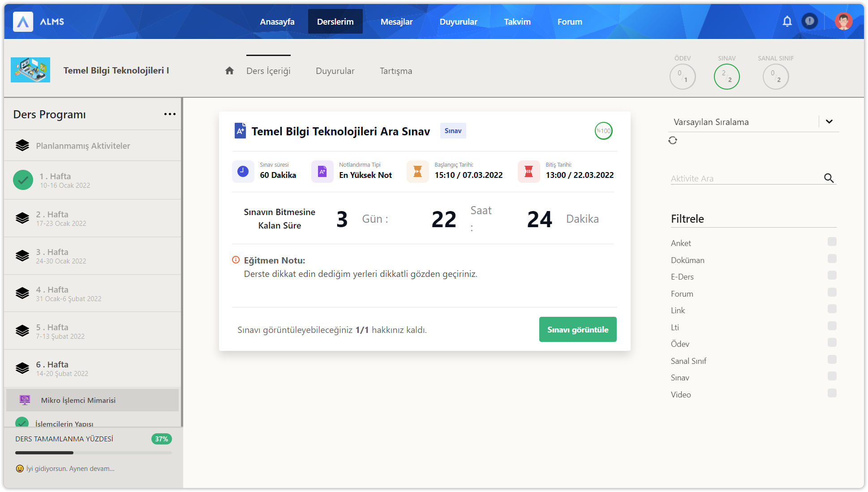Go to Mesajlar in top navigation
The height and width of the screenshot is (492, 868).
click(396, 22)
